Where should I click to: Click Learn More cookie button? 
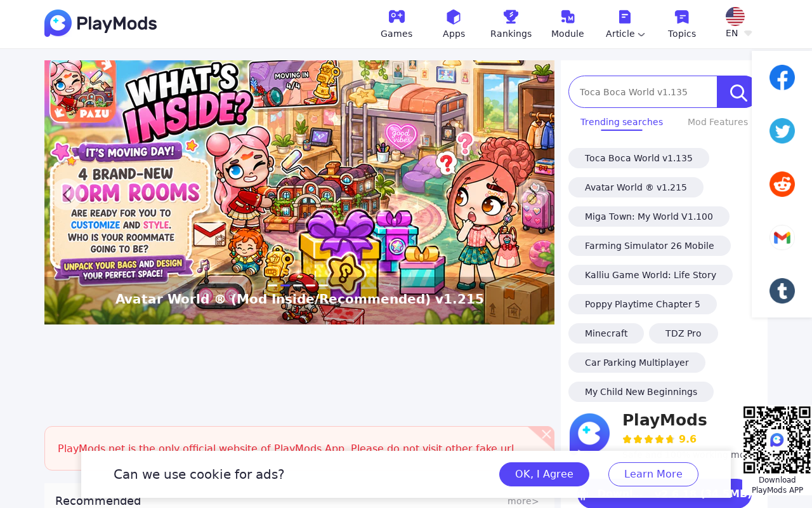click(x=653, y=474)
